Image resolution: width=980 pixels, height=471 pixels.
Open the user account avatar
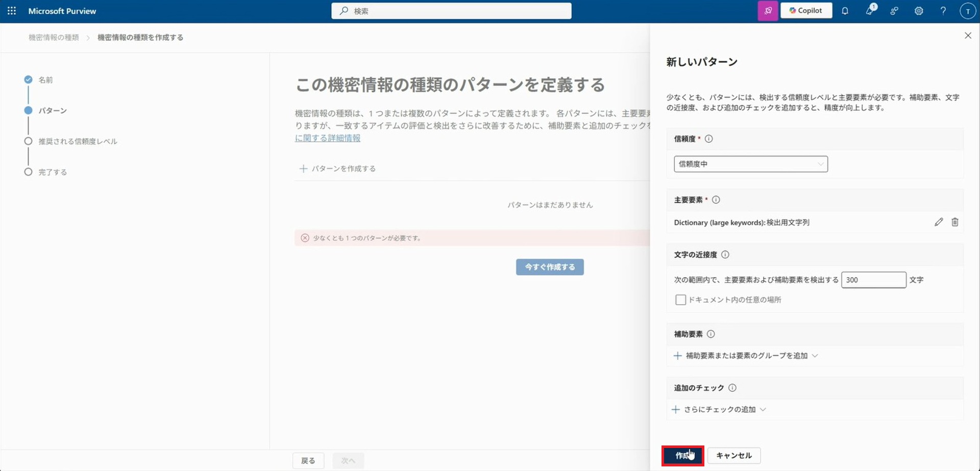tap(968, 11)
